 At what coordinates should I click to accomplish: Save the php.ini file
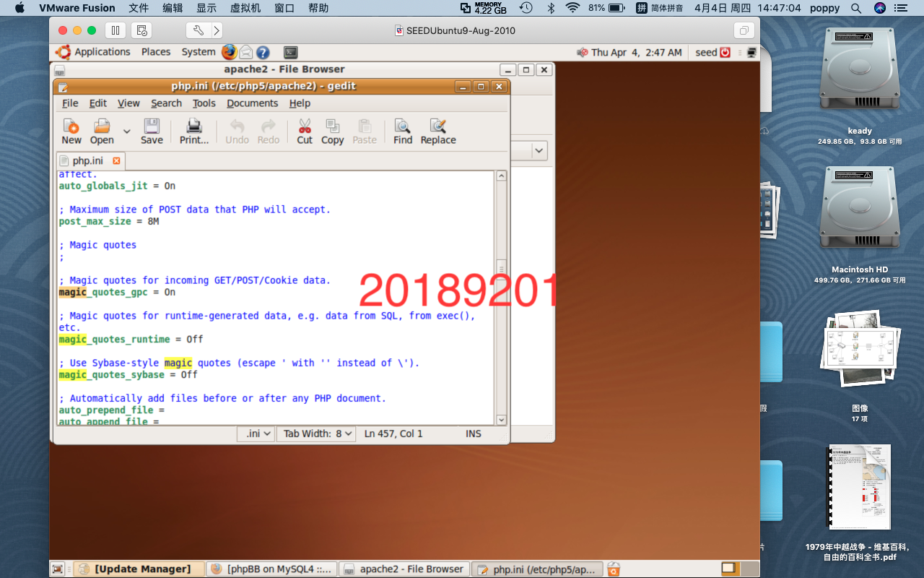(x=152, y=131)
